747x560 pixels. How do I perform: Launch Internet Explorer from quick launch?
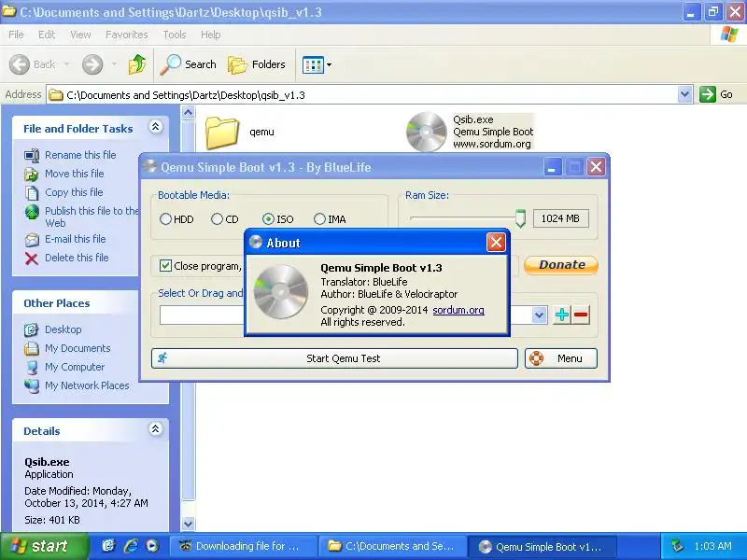click(131, 546)
